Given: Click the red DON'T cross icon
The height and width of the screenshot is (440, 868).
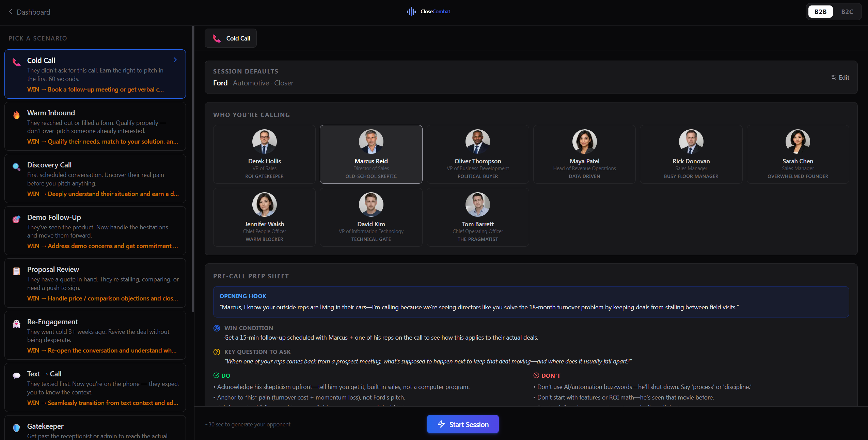Looking at the screenshot, I should 536,376.
